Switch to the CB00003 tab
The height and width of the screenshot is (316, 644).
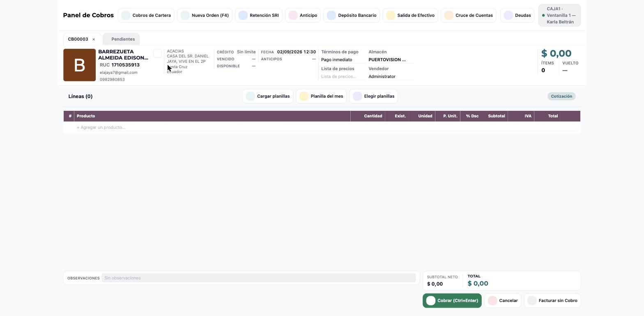78,39
